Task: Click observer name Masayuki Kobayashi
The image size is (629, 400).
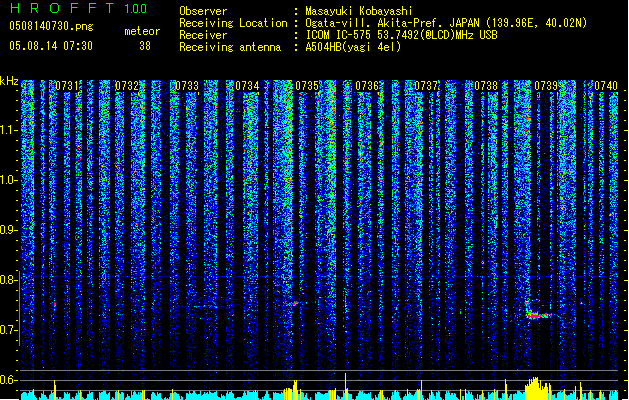Action: point(359,11)
